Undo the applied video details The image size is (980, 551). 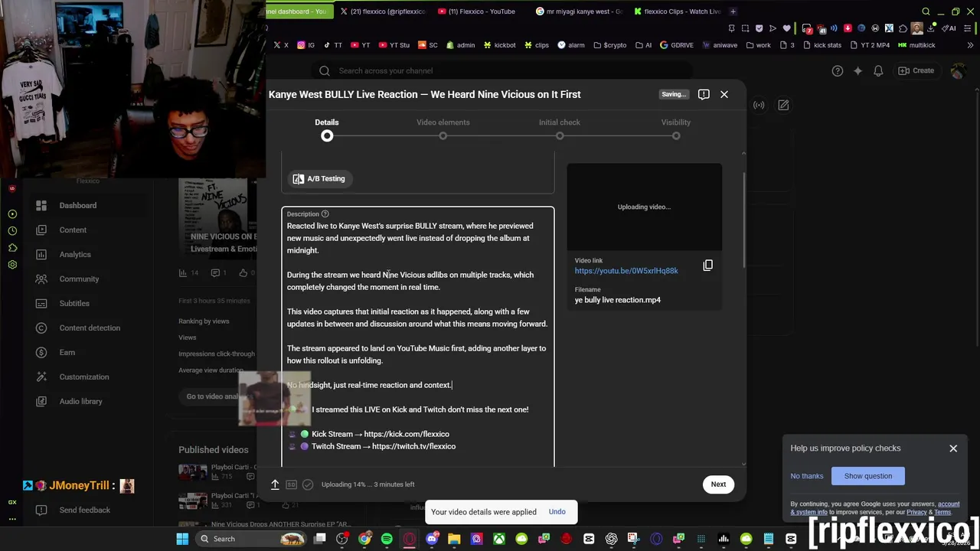(x=557, y=512)
